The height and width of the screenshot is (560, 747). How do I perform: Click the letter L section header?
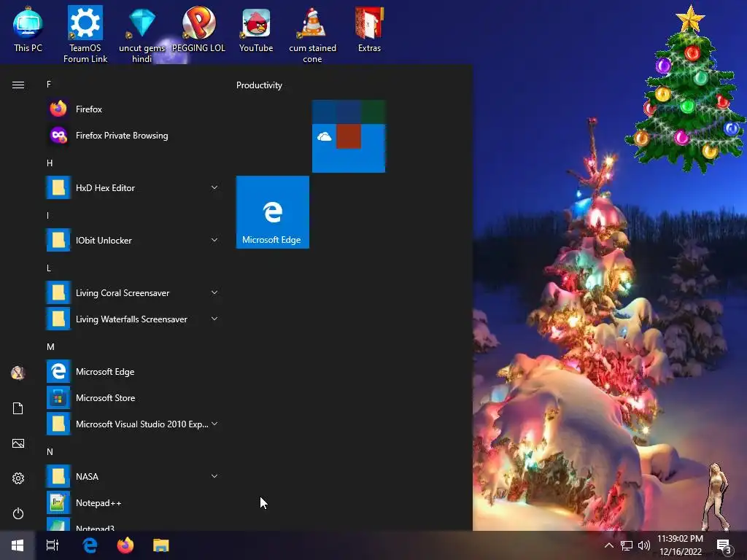pos(49,268)
